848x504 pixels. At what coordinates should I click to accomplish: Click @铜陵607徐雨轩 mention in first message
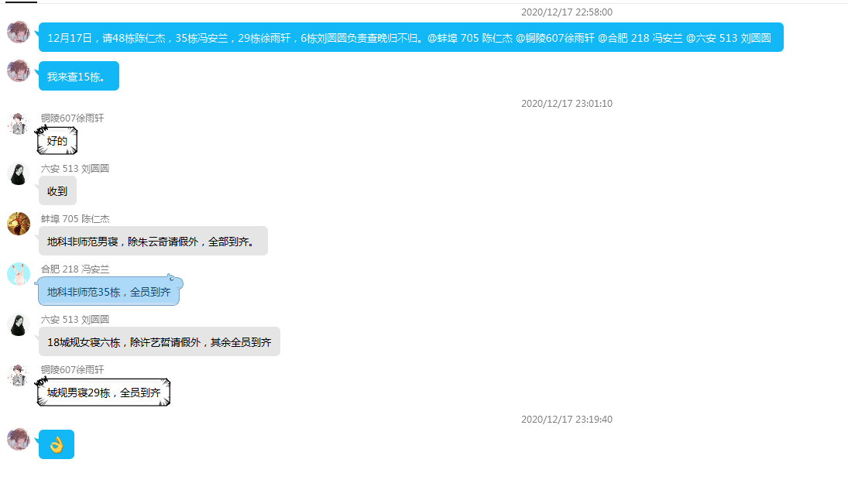tap(554, 37)
